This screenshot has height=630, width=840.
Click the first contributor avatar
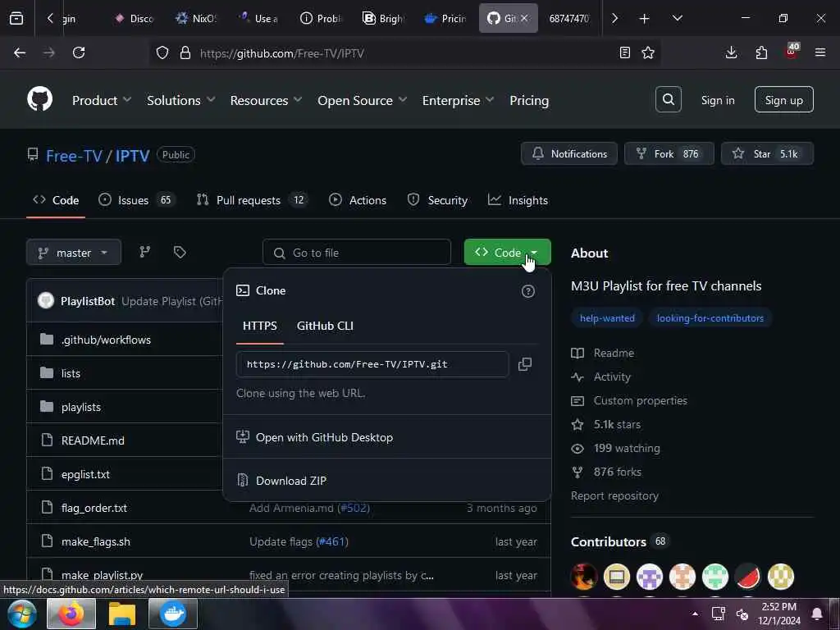point(584,577)
